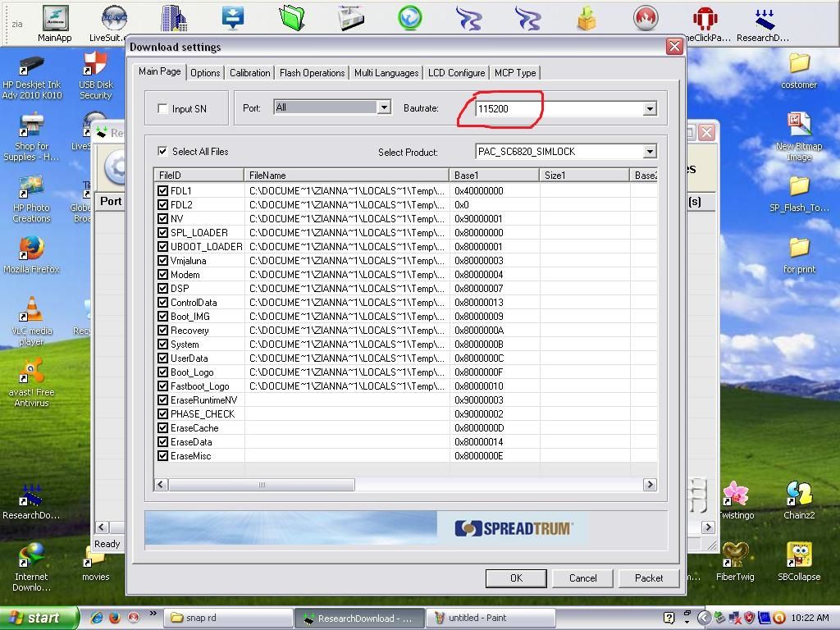This screenshot has width=840, height=630.
Task: Open avast! Free Antivirus desktop icon
Action: (x=31, y=372)
